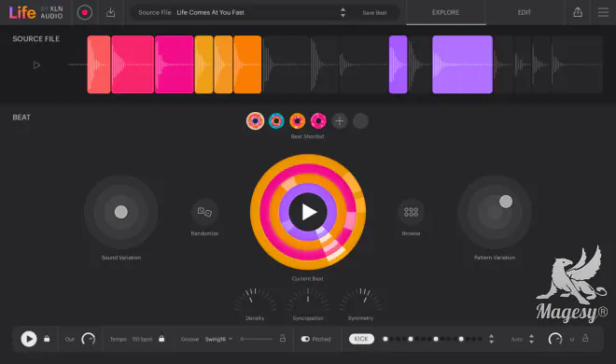Image resolution: width=616 pixels, height=364 pixels.
Task: Click the export share icon
Action: tap(578, 12)
